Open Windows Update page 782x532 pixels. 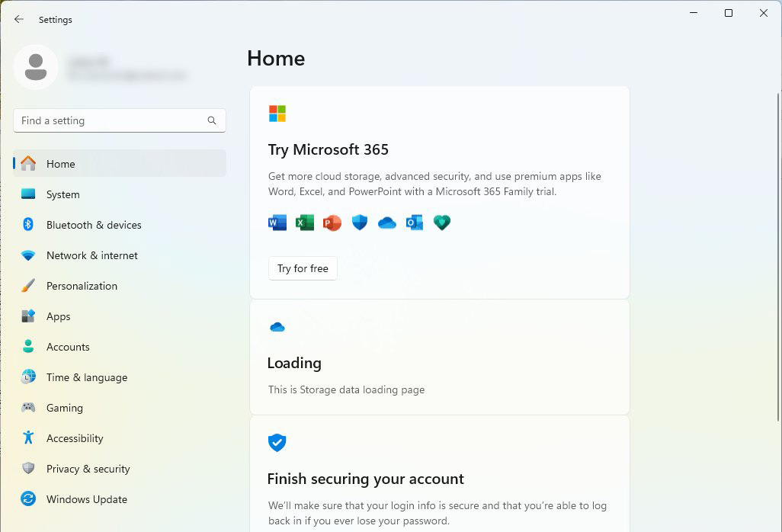tap(120, 498)
